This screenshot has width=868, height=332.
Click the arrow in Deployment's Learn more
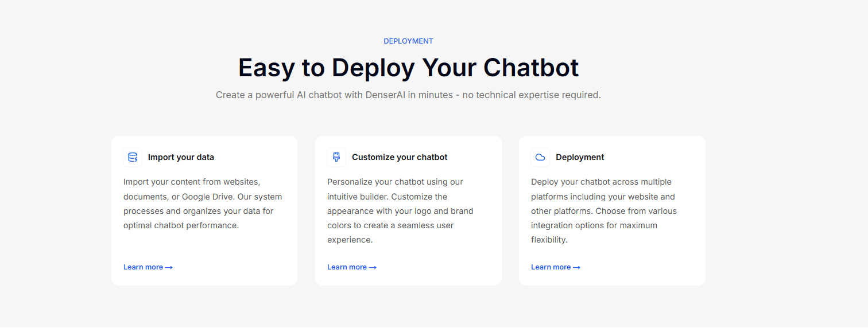pyautogui.click(x=576, y=267)
